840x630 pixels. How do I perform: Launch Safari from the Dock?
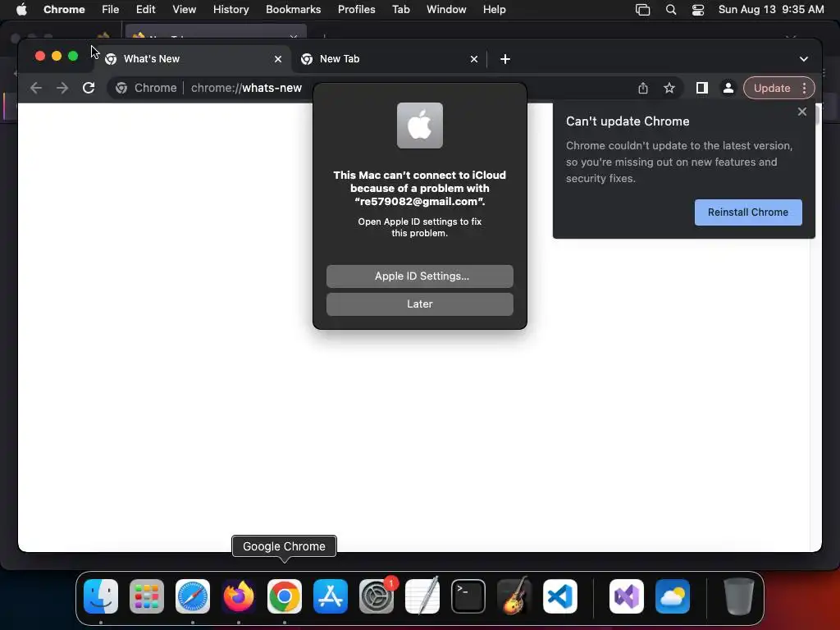point(193,596)
